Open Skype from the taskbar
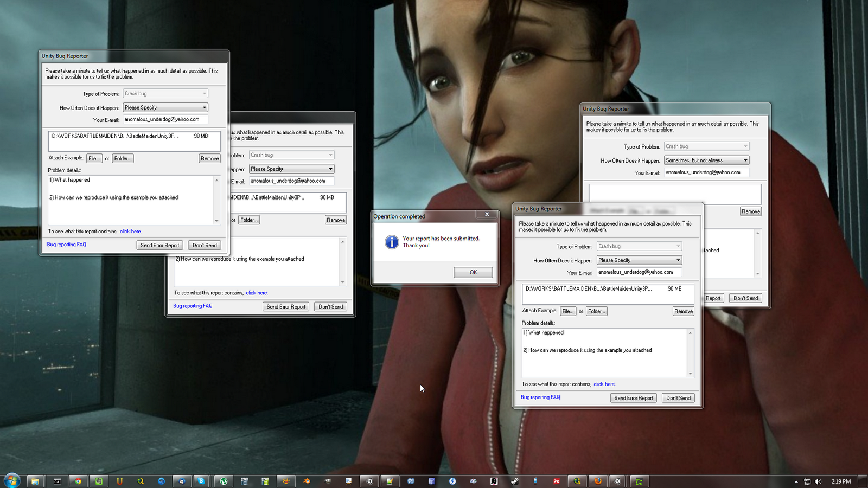 coord(201,481)
